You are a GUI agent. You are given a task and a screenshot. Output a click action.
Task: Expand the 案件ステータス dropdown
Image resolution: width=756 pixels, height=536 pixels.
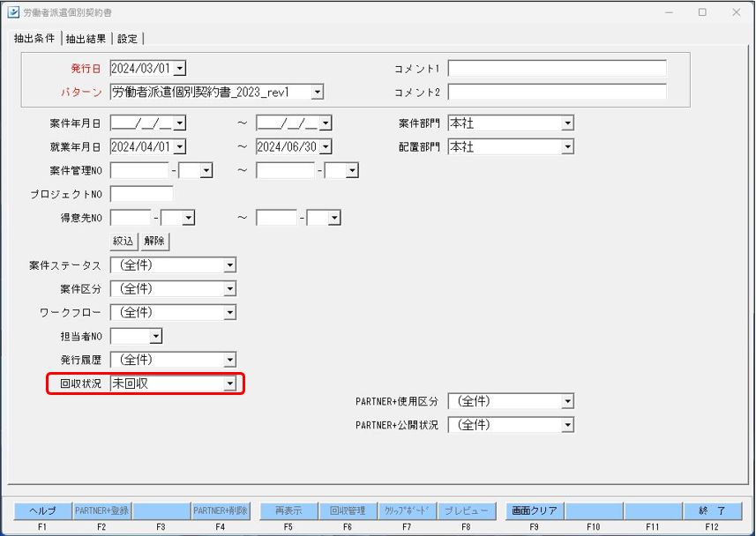coord(229,265)
